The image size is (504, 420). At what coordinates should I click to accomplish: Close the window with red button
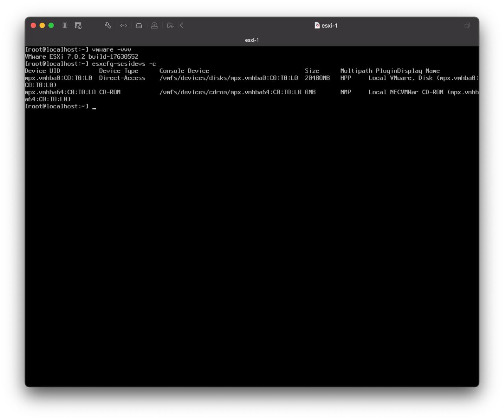tap(33, 26)
